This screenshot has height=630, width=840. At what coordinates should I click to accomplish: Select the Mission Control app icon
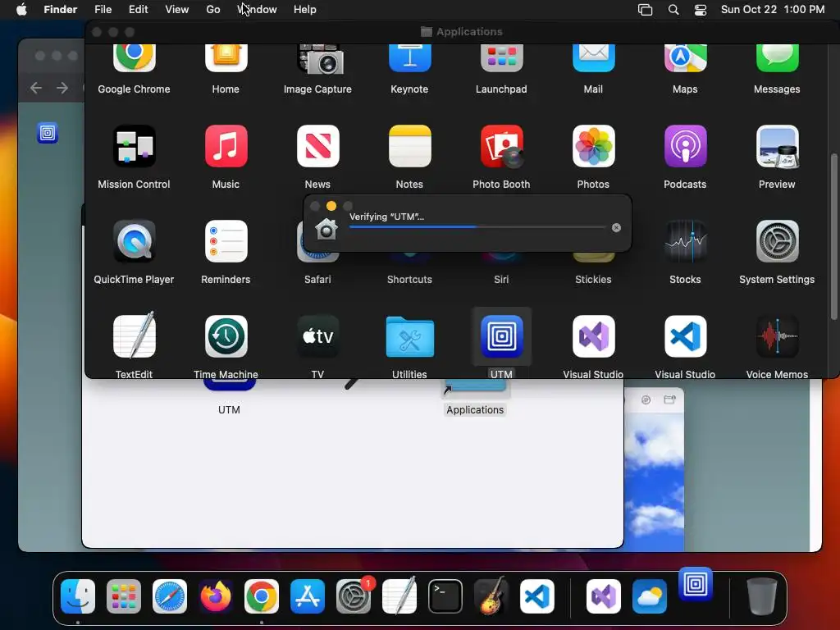tap(134, 146)
